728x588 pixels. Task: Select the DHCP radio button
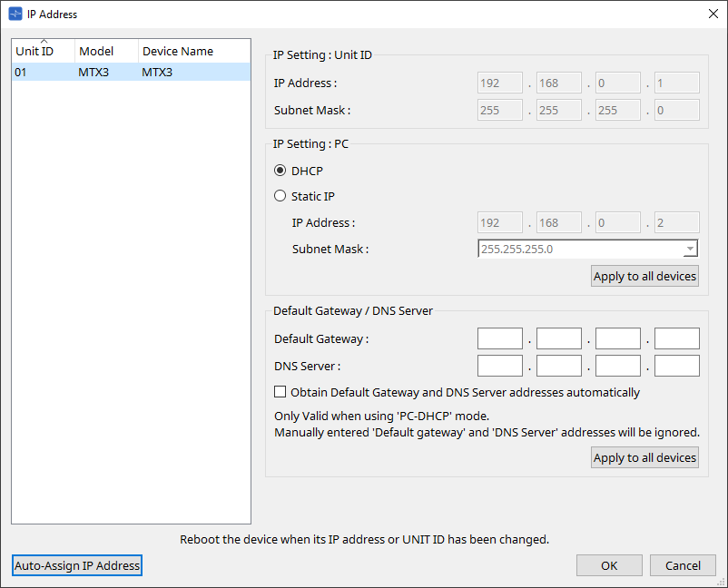click(x=280, y=171)
